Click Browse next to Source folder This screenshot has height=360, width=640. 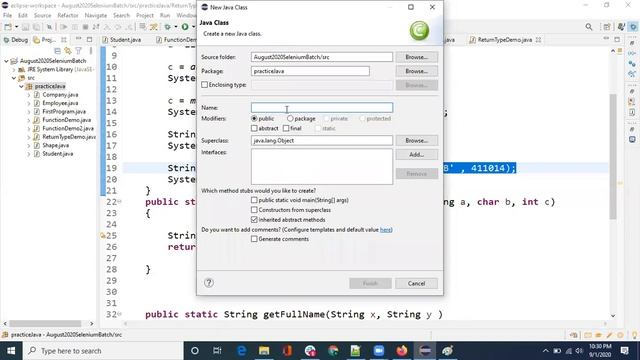tap(416, 57)
